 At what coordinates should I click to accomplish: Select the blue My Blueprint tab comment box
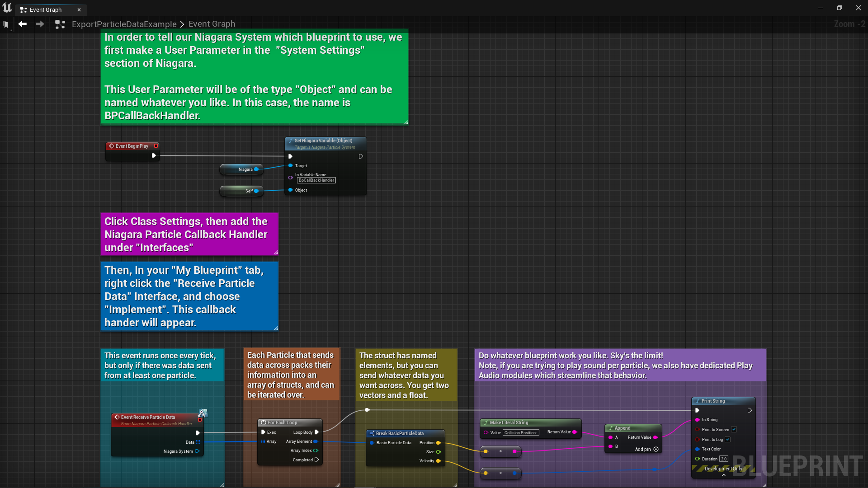[x=189, y=296]
